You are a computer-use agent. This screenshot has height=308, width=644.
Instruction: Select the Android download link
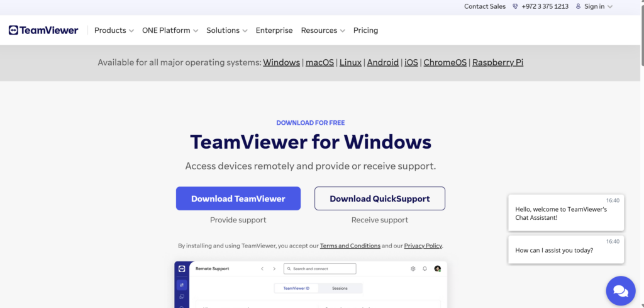pos(383,62)
